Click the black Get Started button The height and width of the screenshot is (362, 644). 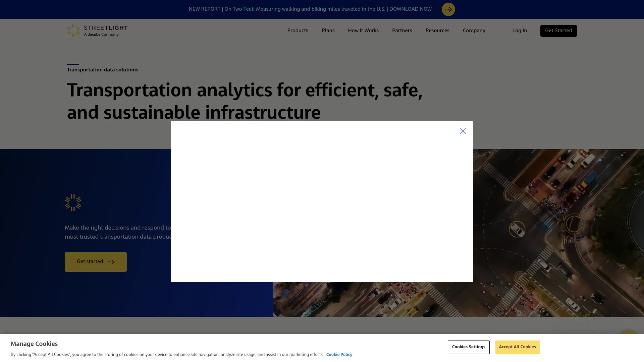point(558,31)
